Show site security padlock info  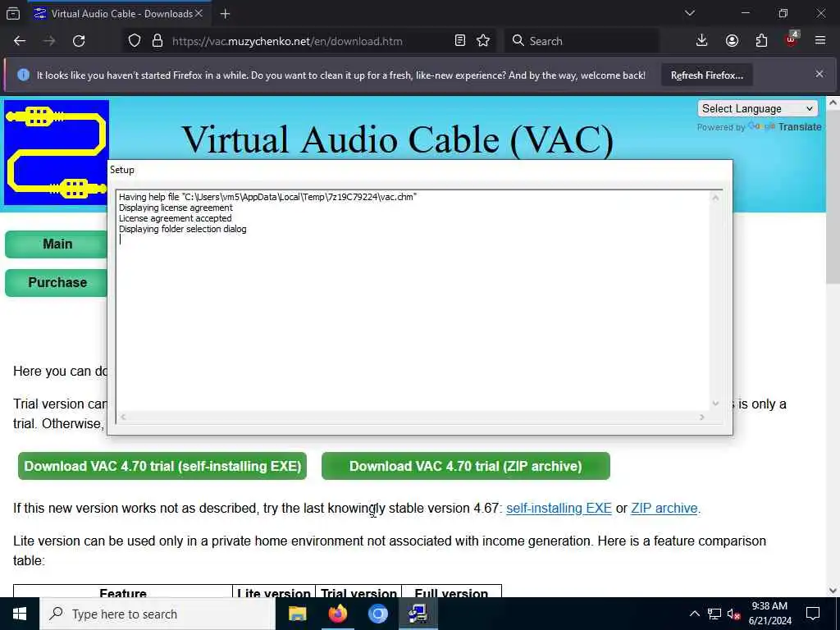(157, 41)
